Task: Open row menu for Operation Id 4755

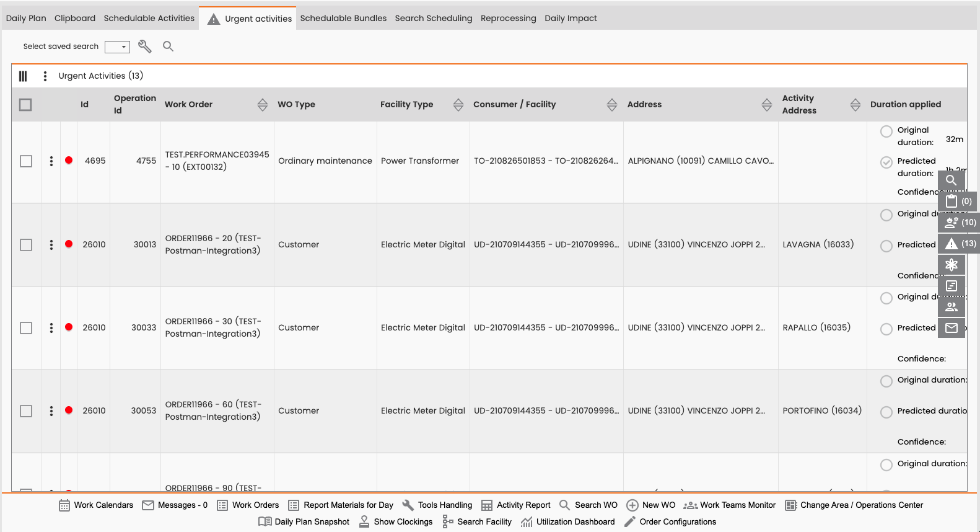Action: pos(51,161)
